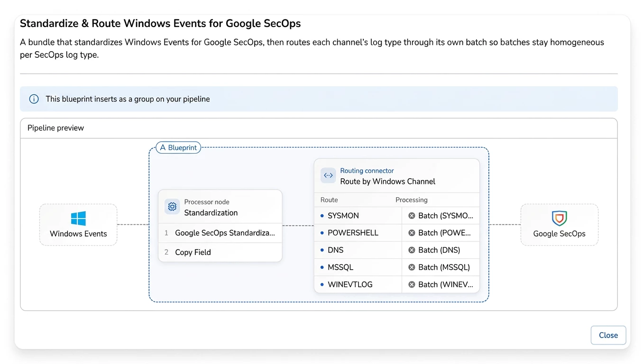This screenshot has width=643, height=364.
Task: Click the Blueprint badge icon
Action: pos(163,147)
